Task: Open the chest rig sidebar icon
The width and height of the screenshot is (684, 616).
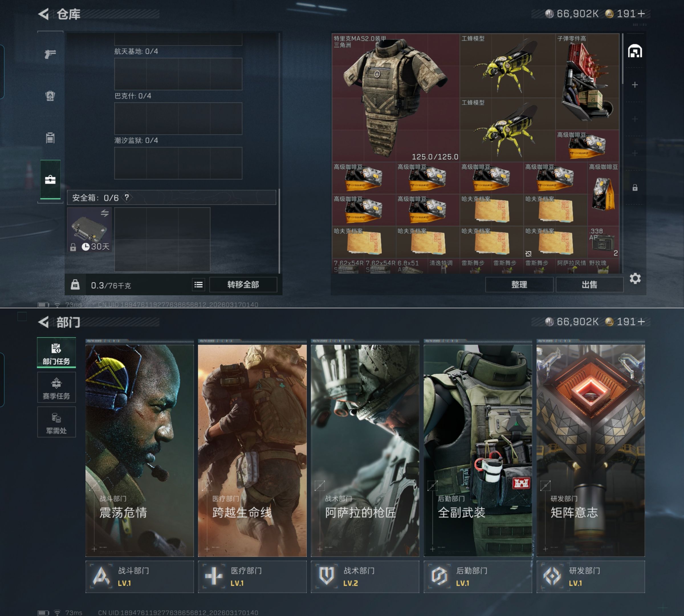Action: pos(50,138)
